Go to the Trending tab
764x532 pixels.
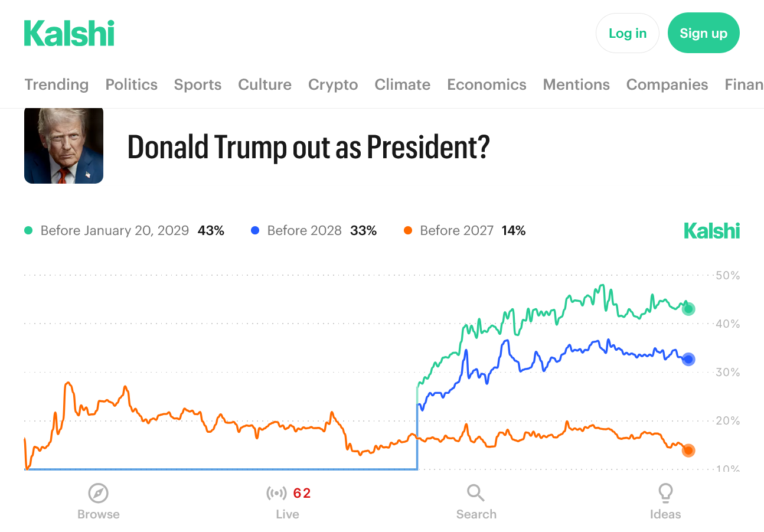click(57, 84)
